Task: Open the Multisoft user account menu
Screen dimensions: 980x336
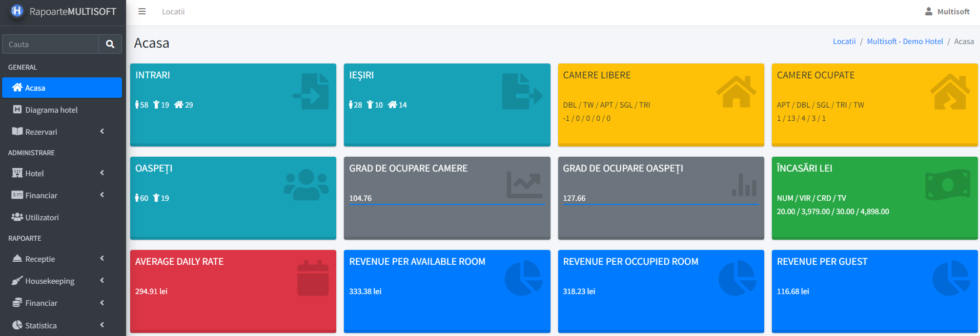Action: pyautogui.click(x=947, y=11)
